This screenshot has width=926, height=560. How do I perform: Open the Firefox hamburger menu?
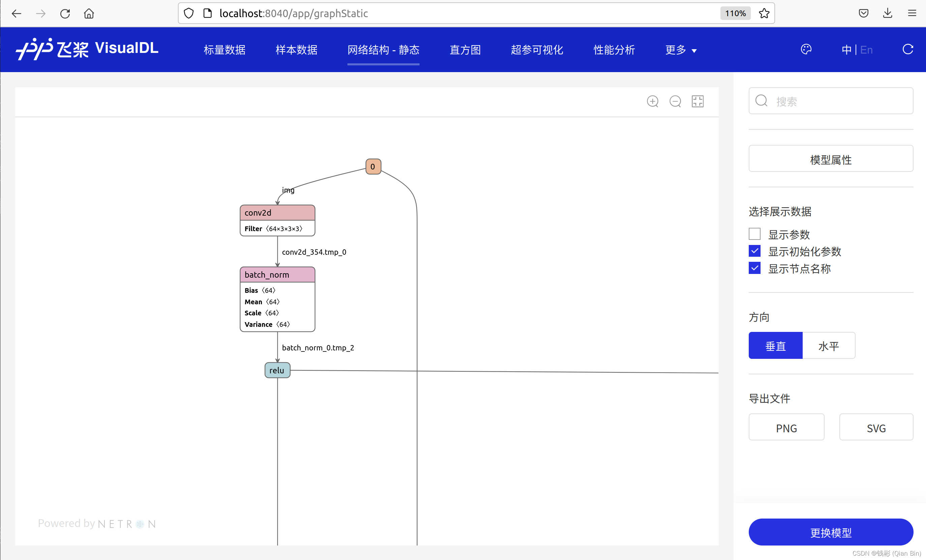(x=912, y=13)
